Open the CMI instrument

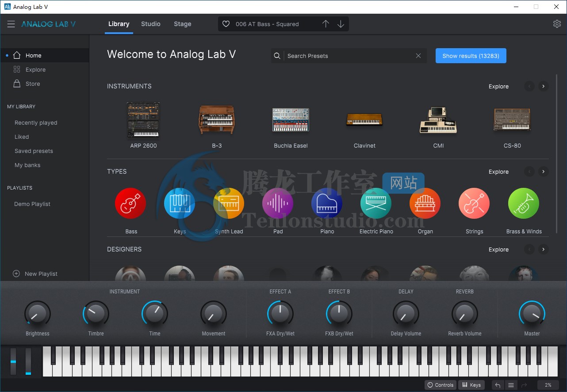[438, 120]
